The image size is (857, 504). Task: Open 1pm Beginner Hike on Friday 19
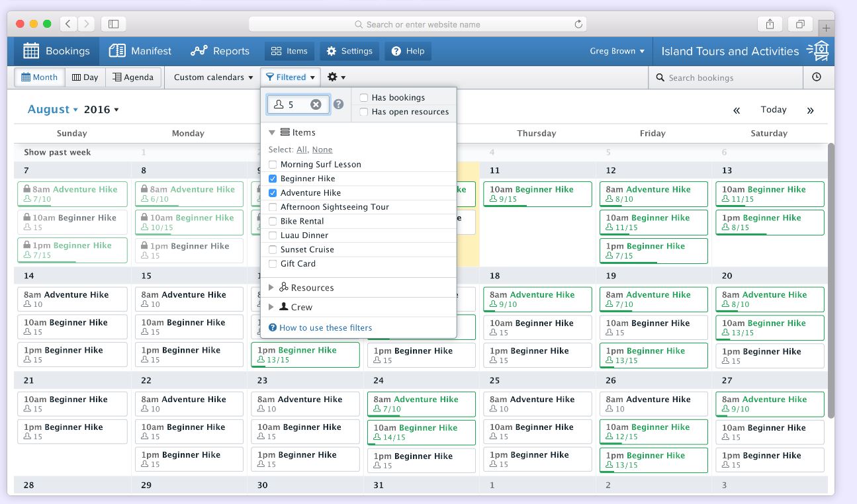653,355
